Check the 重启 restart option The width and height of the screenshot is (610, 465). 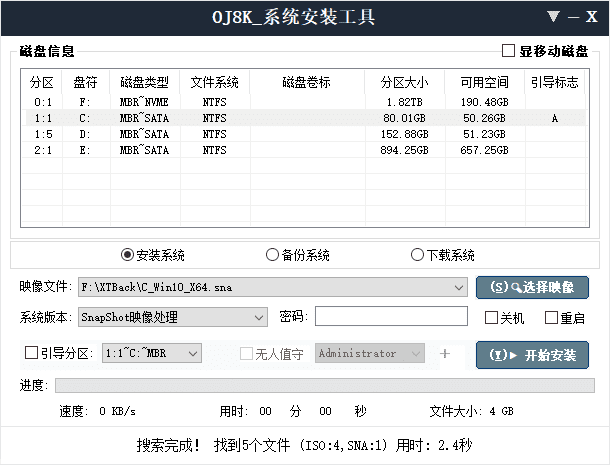(551, 318)
